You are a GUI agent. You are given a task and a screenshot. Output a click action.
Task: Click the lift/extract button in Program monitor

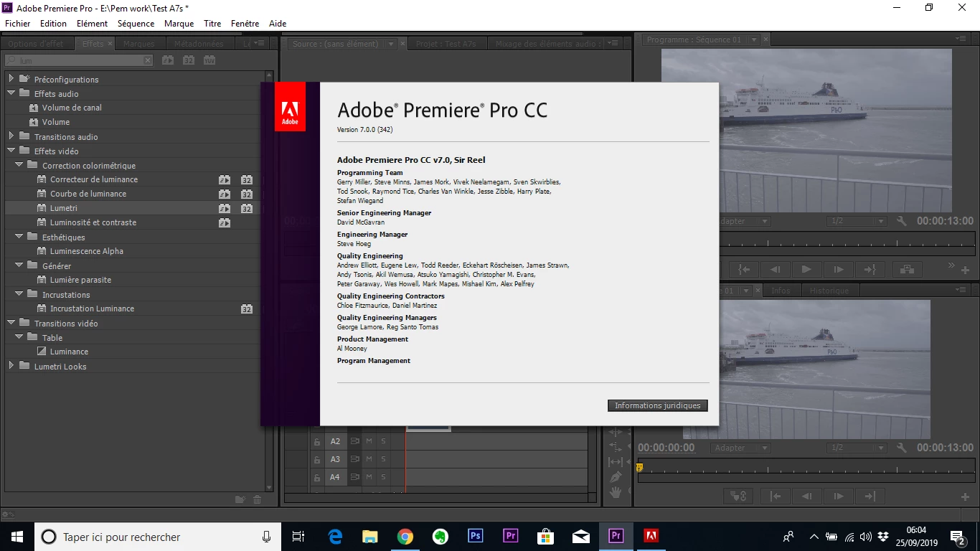pos(908,270)
